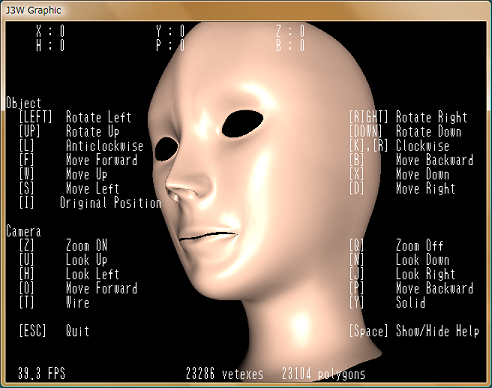Click the Original Position text
492x388 pixels.
pyautogui.click(x=111, y=203)
